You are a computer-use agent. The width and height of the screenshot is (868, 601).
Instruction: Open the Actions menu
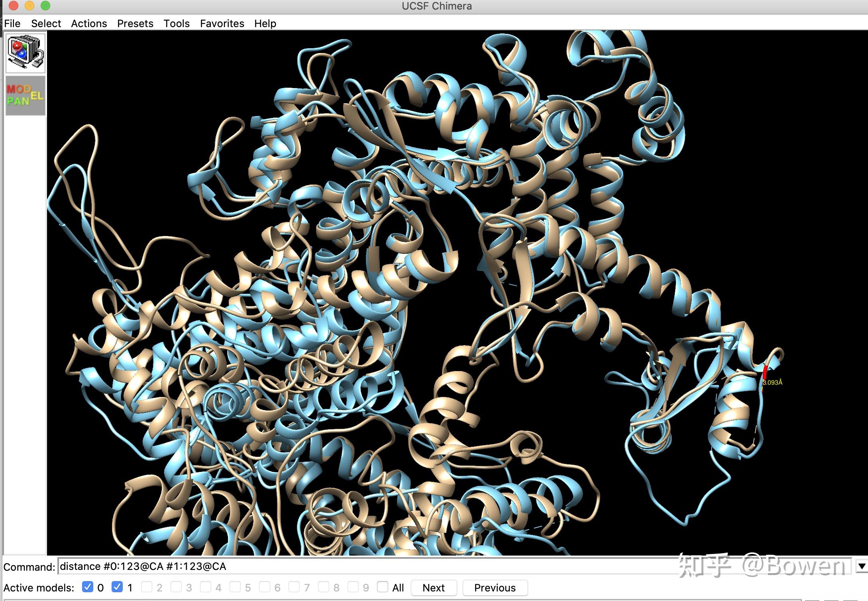click(x=89, y=24)
